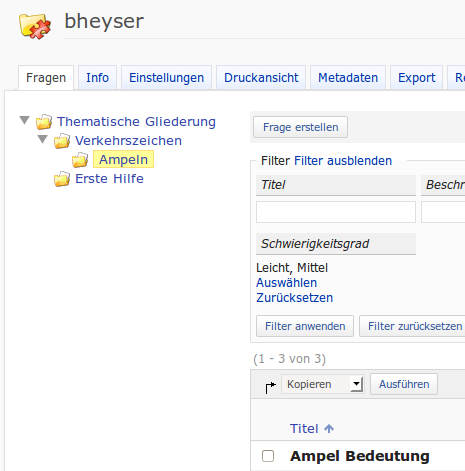Viewport: 465px width, 471px height.
Task: Click the Erste Hilfe folder icon
Action: tap(62, 179)
